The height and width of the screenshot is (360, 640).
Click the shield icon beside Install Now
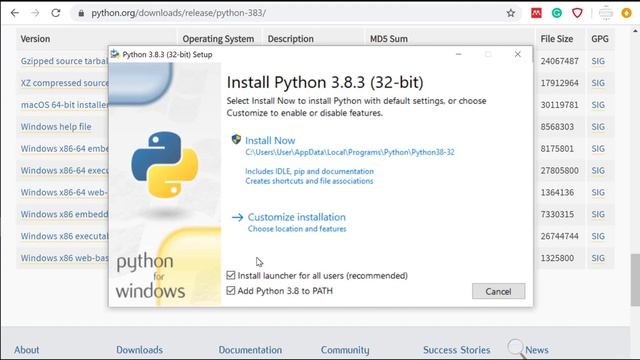(236, 139)
